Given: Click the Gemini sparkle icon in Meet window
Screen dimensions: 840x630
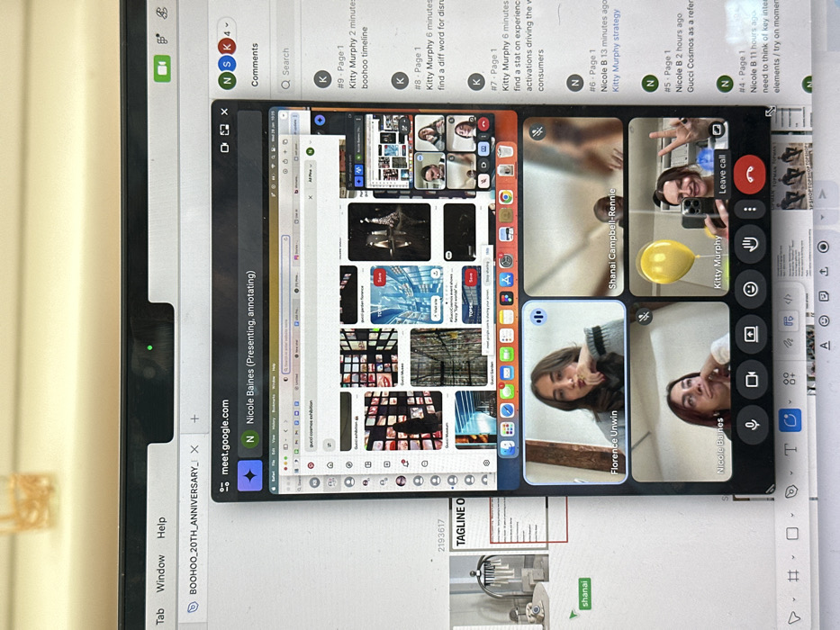Looking at the screenshot, I should (249, 476).
